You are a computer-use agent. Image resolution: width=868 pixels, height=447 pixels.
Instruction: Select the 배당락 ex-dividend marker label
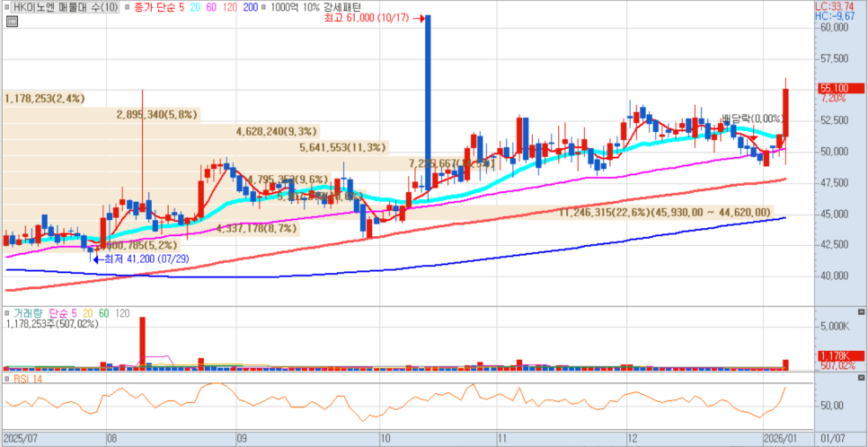[x=741, y=119]
